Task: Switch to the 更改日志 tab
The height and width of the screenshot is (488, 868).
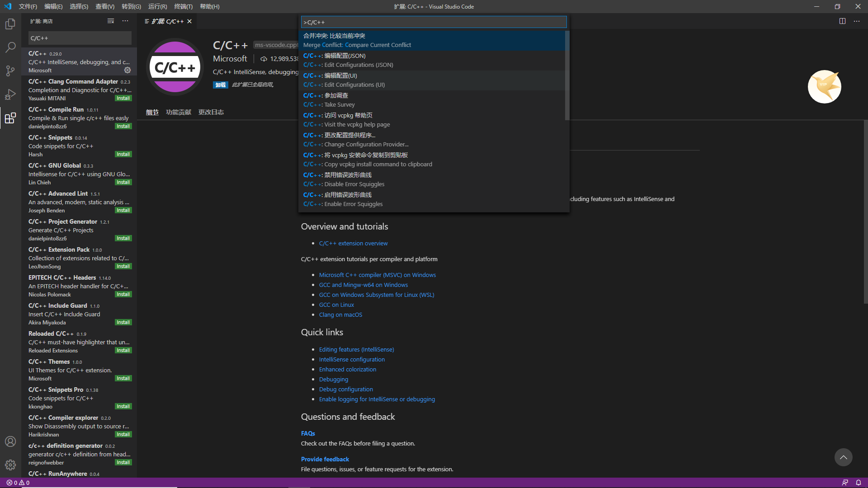Action: click(211, 112)
